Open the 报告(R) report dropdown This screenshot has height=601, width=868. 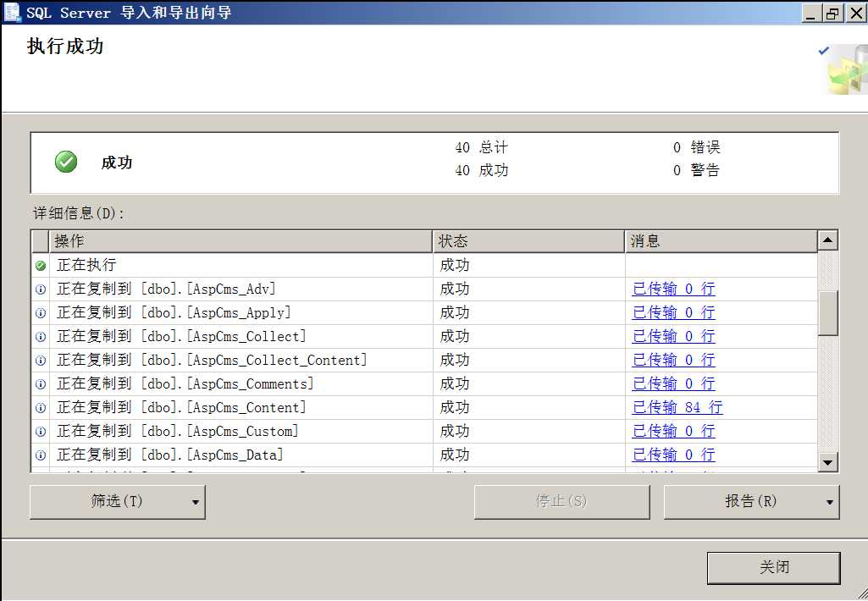pos(752,502)
